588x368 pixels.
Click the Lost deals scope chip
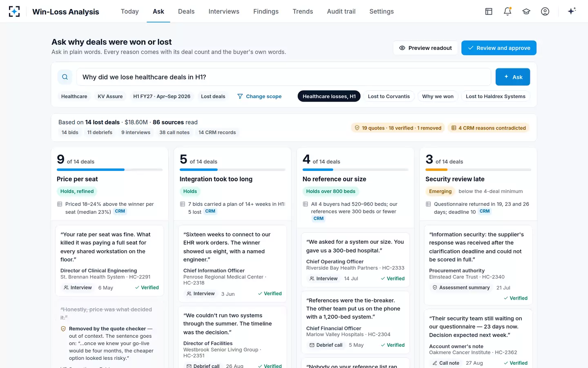point(213,96)
